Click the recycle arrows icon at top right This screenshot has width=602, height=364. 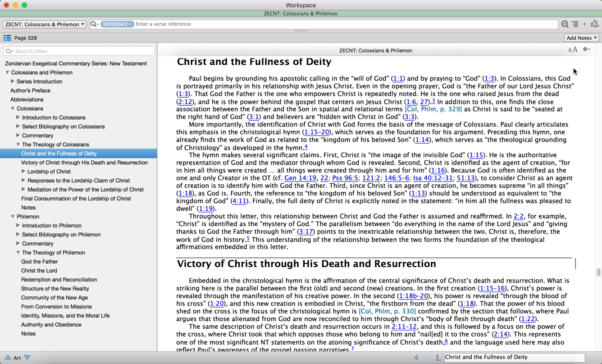(x=594, y=24)
